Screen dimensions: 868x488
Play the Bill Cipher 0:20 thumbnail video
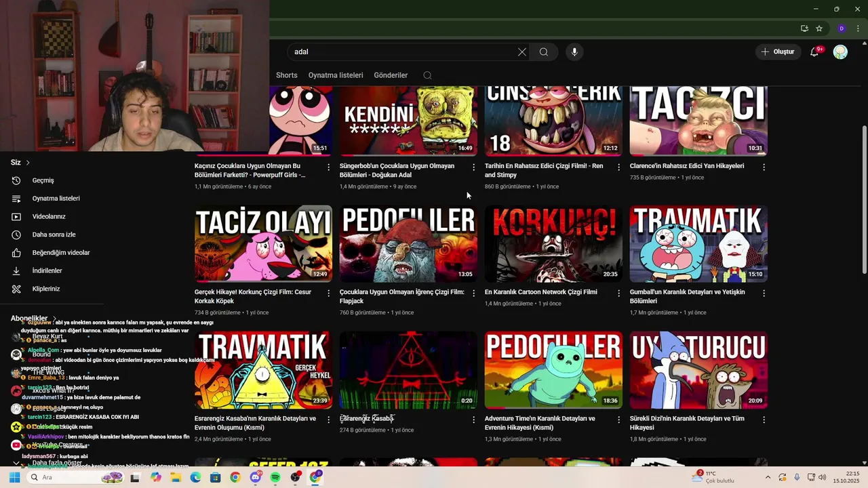[x=408, y=370]
